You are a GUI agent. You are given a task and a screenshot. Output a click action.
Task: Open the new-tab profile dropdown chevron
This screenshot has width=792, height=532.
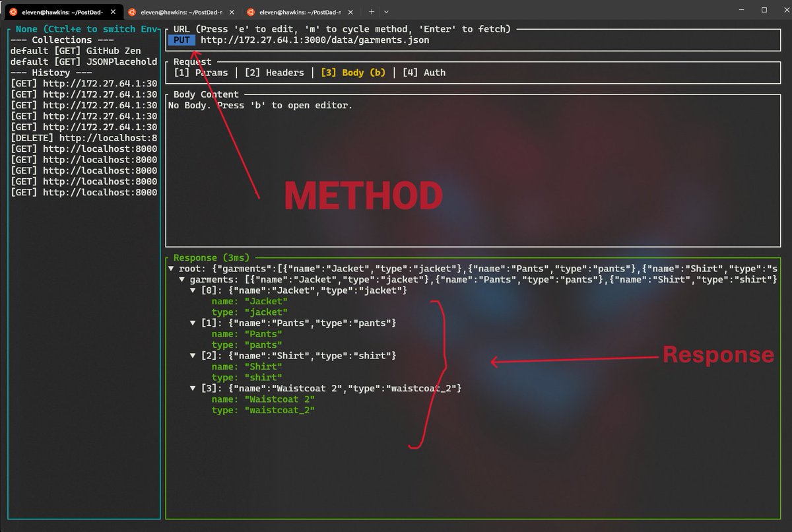(386, 11)
